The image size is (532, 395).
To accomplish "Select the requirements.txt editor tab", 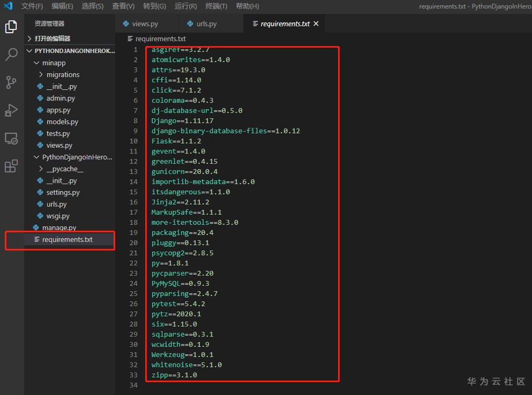I will [284, 24].
